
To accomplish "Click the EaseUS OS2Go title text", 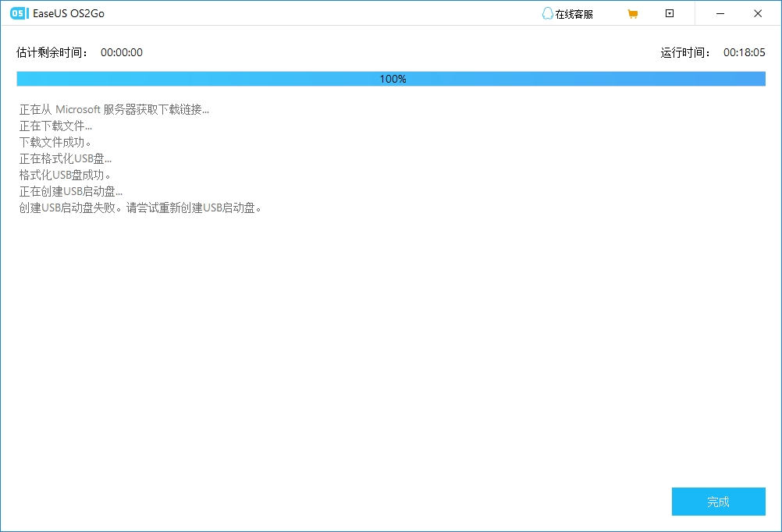I will pos(69,13).
